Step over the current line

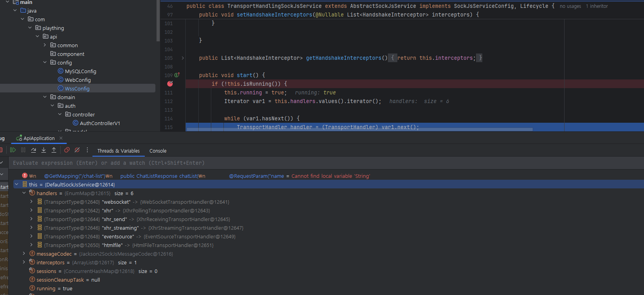click(x=33, y=150)
